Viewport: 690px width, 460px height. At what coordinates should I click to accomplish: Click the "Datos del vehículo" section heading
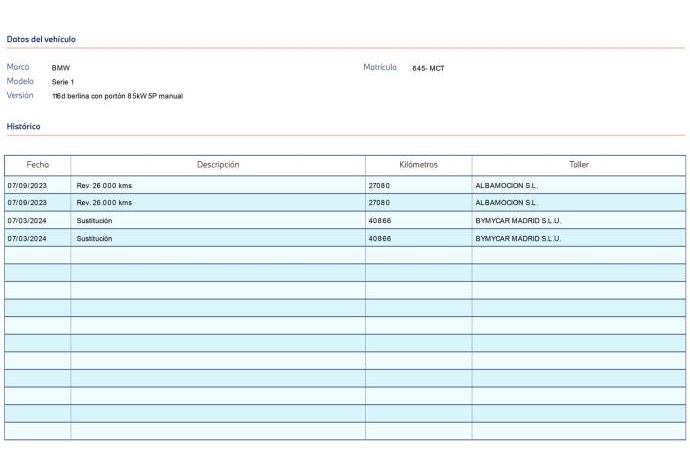pos(41,39)
